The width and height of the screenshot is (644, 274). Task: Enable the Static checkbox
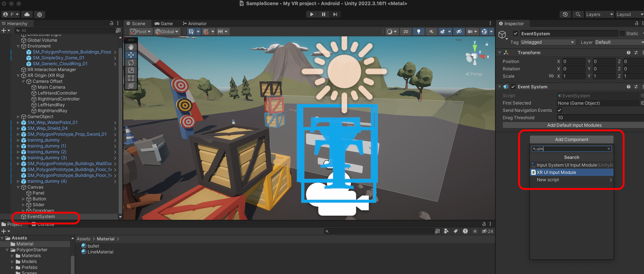pos(622,34)
